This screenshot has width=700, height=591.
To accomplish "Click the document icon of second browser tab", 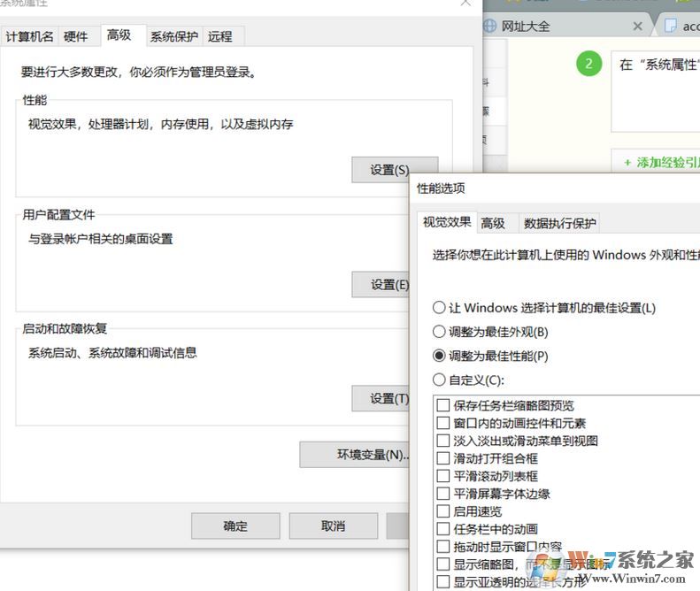I will click(x=670, y=26).
